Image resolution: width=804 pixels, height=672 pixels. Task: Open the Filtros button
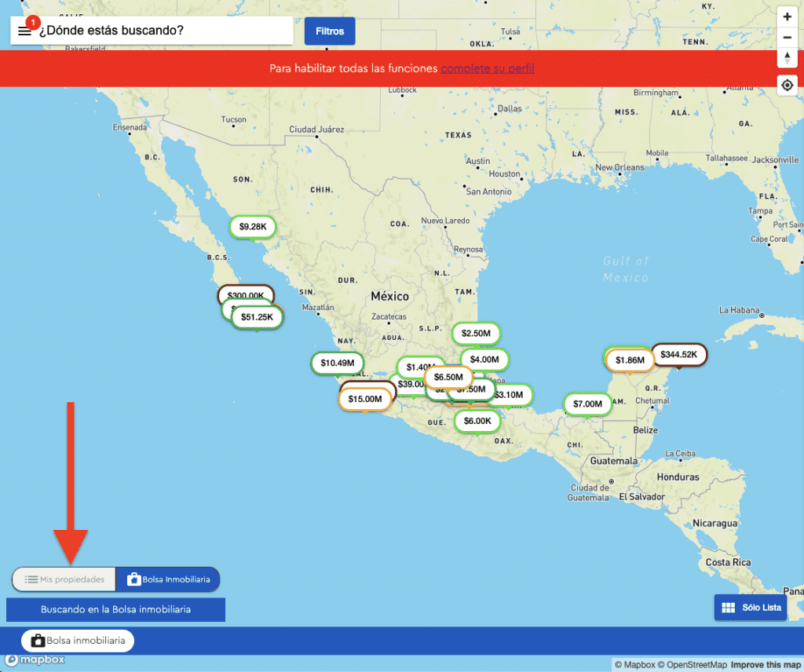point(330,31)
